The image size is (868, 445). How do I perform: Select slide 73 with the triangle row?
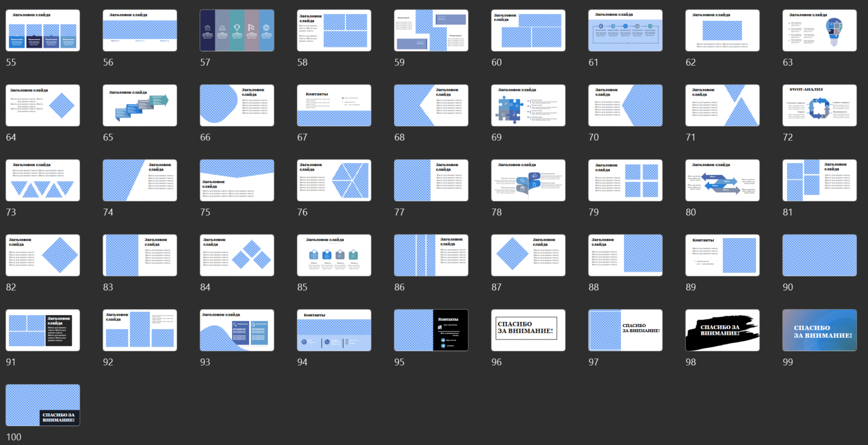coord(42,180)
